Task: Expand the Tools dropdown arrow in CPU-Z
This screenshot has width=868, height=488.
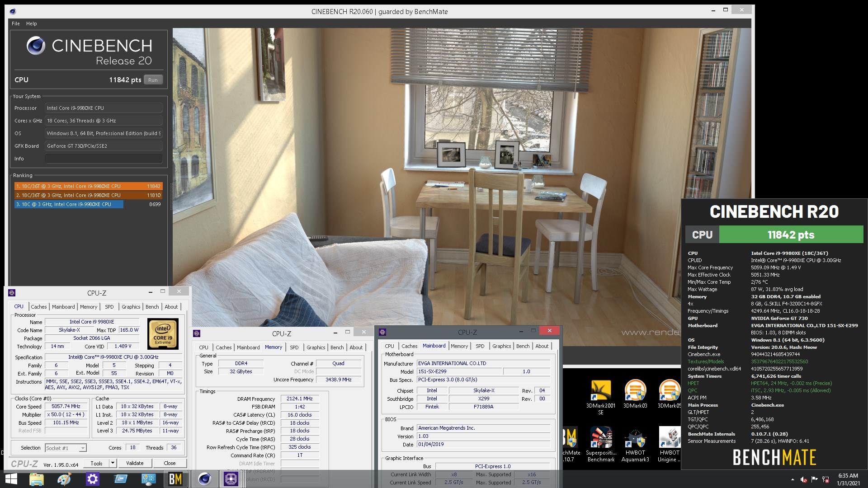Action: click(113, 463)
